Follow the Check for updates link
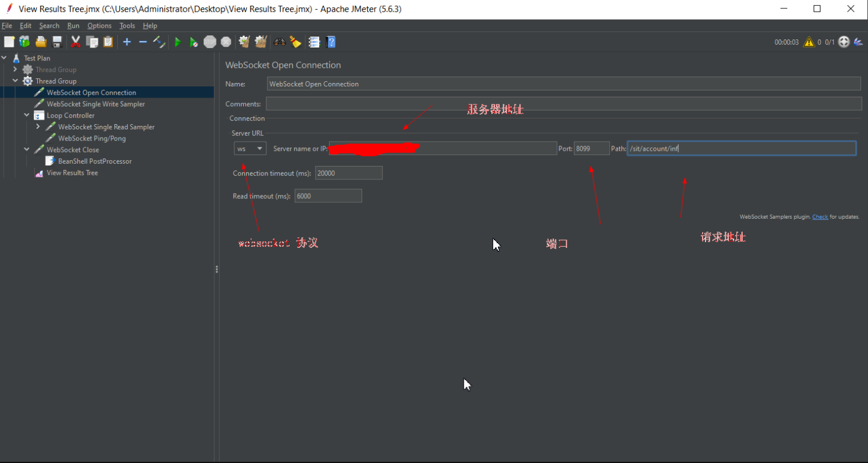Screen dimensions: 868x463 pos(820,217)
